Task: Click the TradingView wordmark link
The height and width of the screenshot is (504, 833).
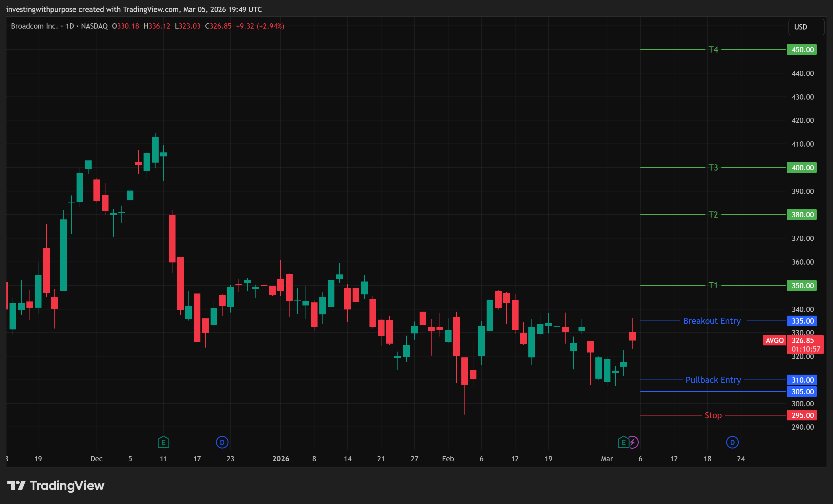Action: pos(67,486)
